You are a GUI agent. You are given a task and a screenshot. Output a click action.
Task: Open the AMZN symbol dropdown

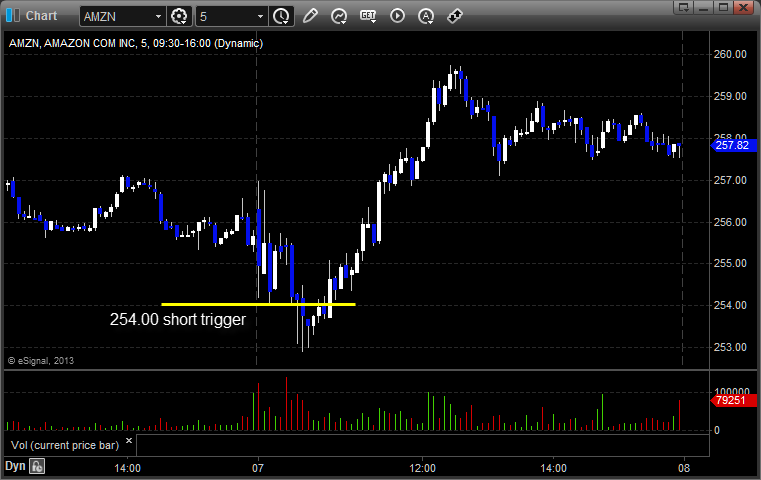pyautogui.click(x=158, y=17)
